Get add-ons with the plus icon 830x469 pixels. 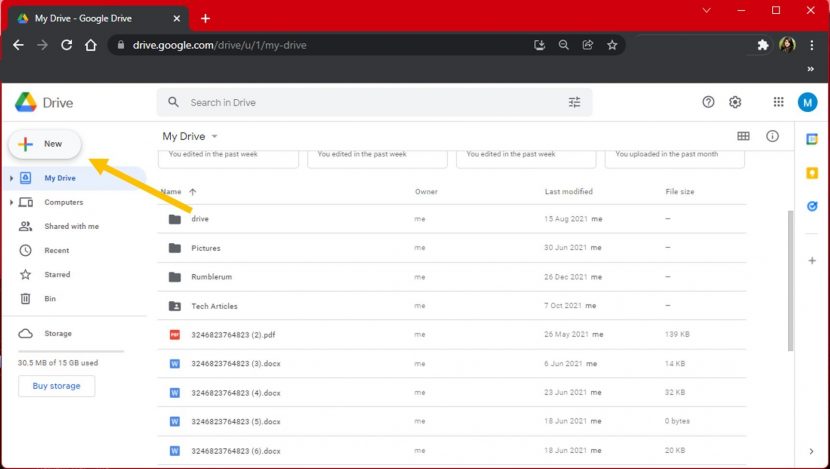[812, 260]
